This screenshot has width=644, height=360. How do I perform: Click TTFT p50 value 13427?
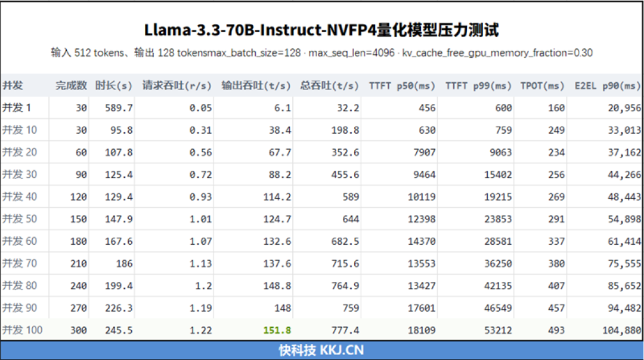[x=422, y=286]
